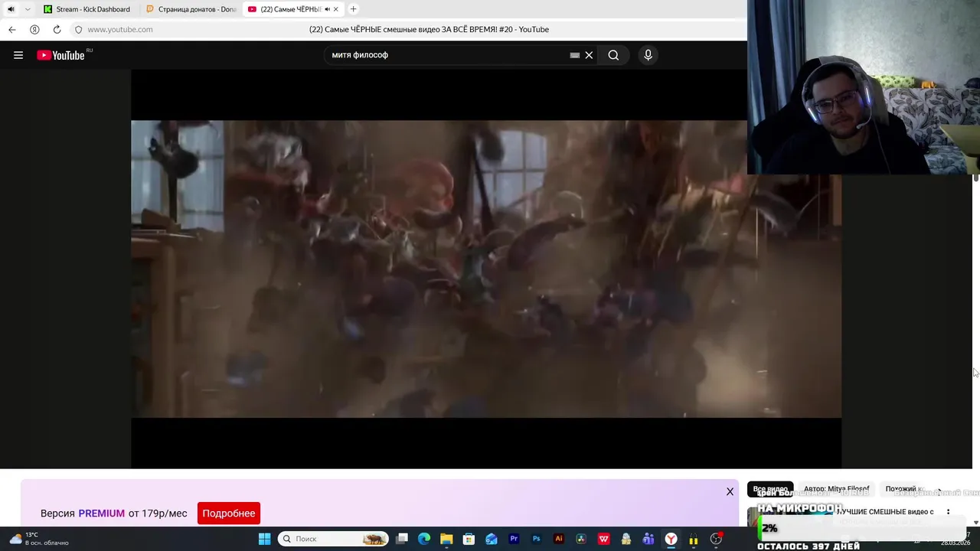Screen dimensions: 980x551
Task: Launch Adobe Illustrator from taskbar
Action: coord(558,539)
